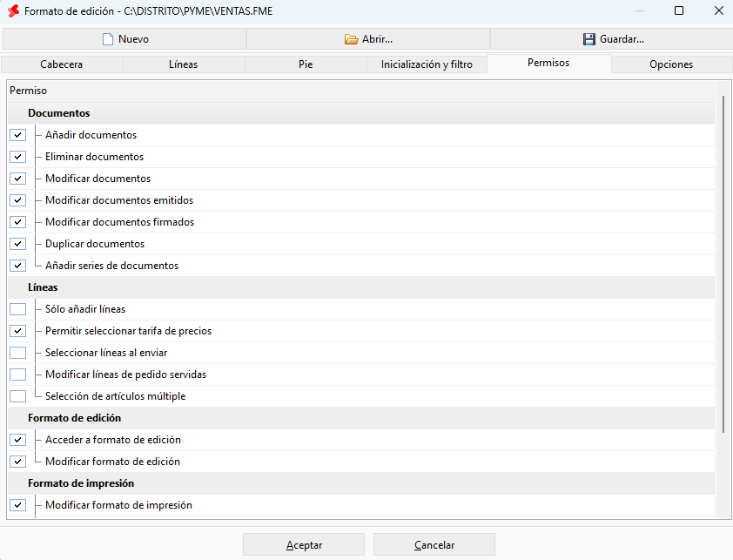This screenshot has width=733, height=560.
Task: Select the Líneas tab
Action: coord(183,64)
